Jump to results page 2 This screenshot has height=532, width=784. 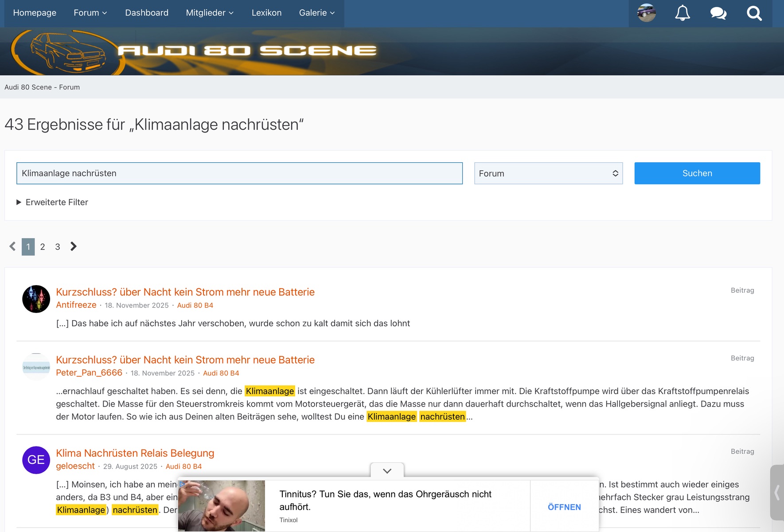tap(43, 247)
